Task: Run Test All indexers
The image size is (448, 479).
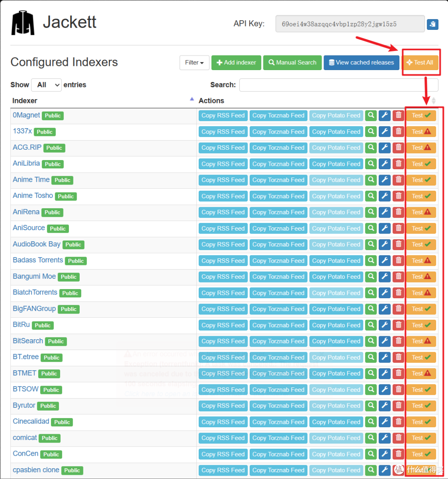Action: 420,63
